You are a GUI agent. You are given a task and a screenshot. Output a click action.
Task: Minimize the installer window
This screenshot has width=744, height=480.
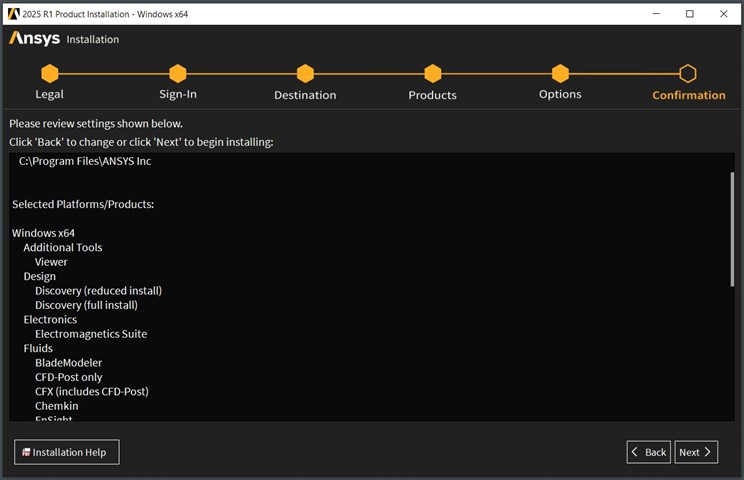click(x=656, y=14)
